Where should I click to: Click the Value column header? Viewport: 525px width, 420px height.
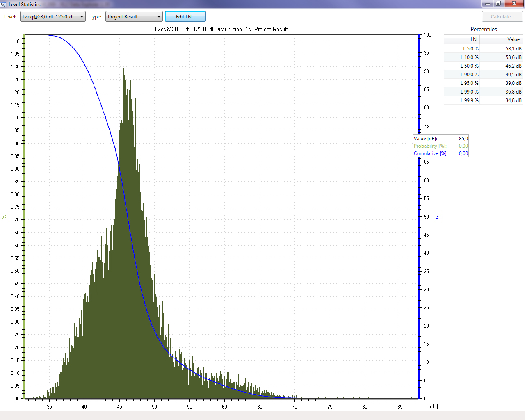point(501,39)
